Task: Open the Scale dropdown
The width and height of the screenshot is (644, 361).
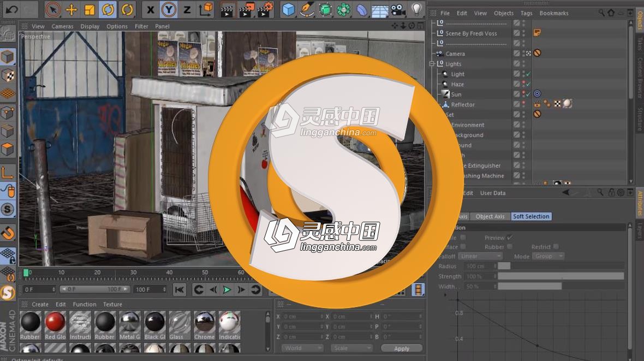Action: 351,348
